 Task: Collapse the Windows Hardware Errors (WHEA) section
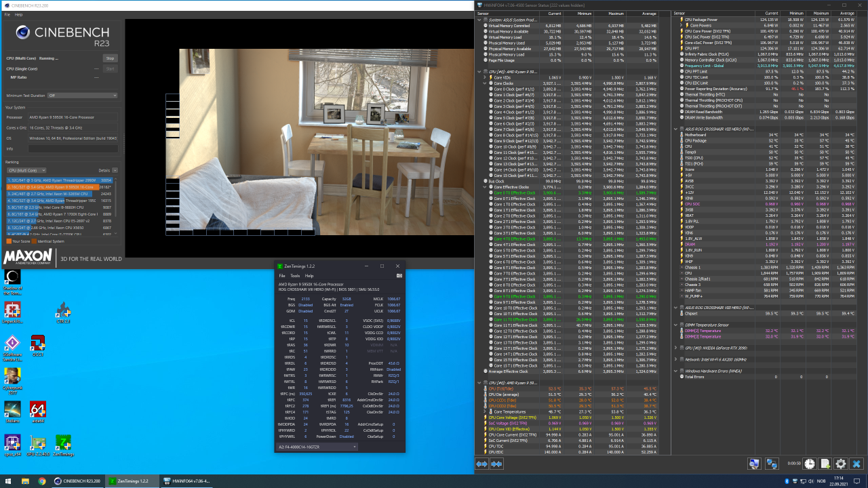pos(676,371)
